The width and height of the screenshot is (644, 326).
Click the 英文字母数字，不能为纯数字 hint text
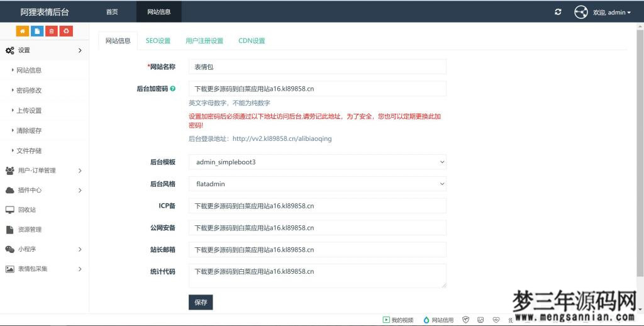click(x=229, y=103)
